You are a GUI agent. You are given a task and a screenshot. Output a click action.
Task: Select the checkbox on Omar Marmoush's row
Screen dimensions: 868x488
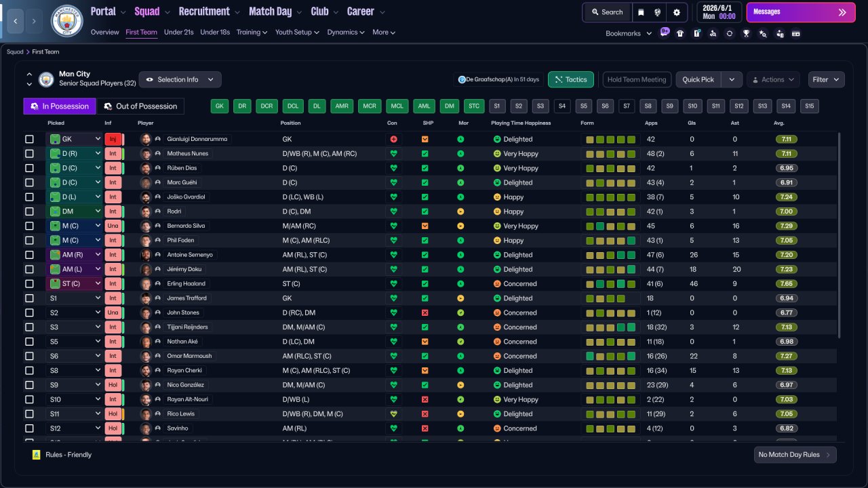(x=29, y=356)
